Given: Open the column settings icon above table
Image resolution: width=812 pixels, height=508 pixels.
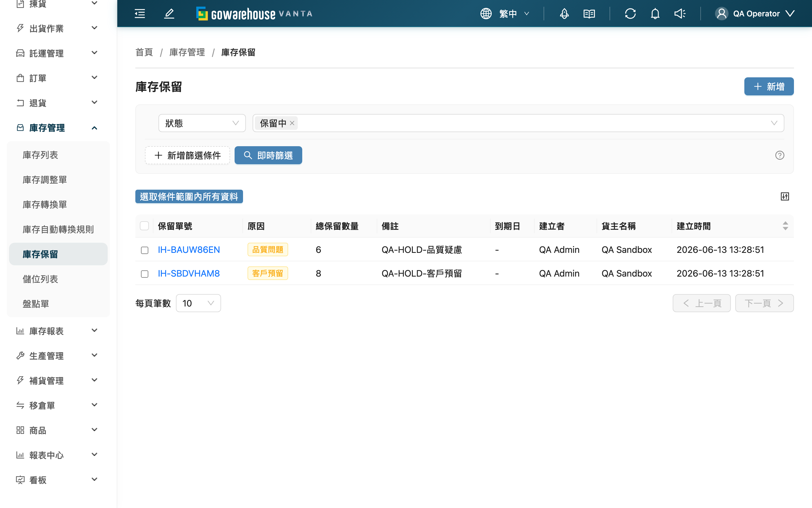Looking at the screenshot, I should [785, 196].
